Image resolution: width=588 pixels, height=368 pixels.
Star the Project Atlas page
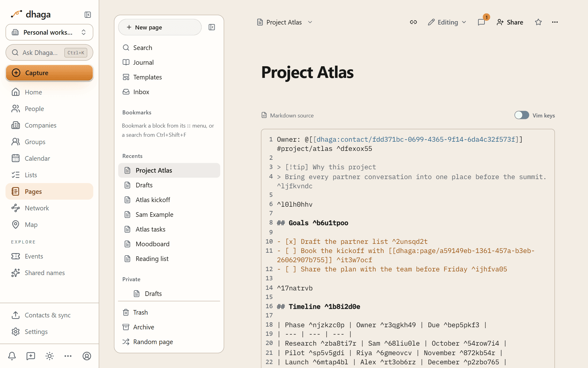tap(538, 22)
